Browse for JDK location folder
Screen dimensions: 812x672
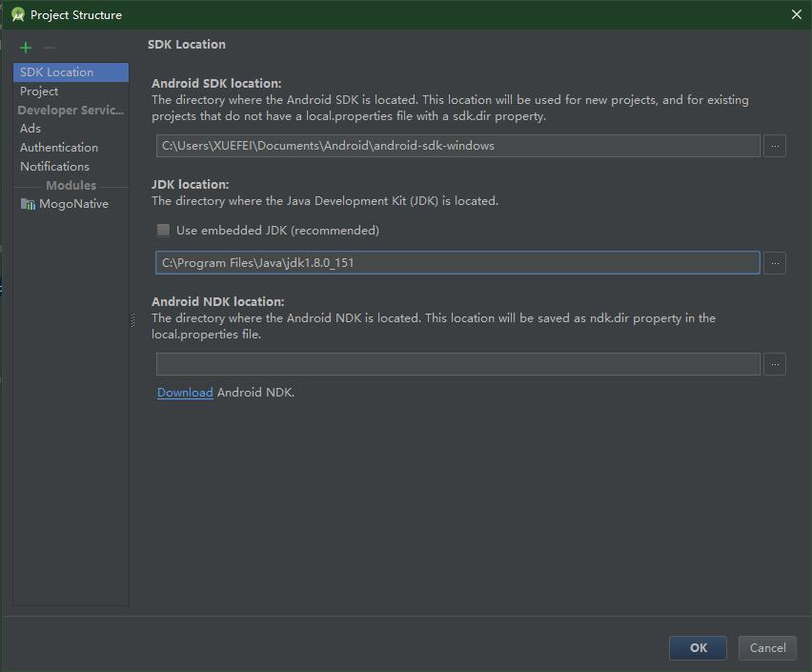tap(775, 263)
